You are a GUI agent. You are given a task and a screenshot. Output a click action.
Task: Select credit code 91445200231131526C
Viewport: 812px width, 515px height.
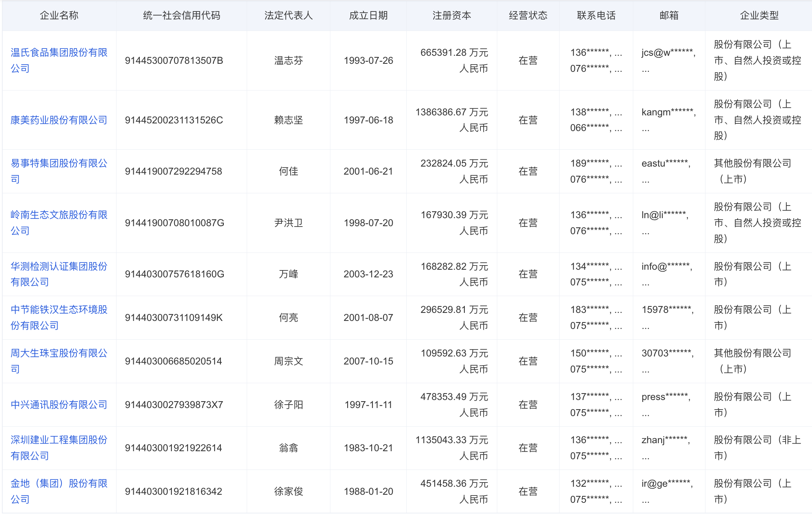tap(174, 120)
